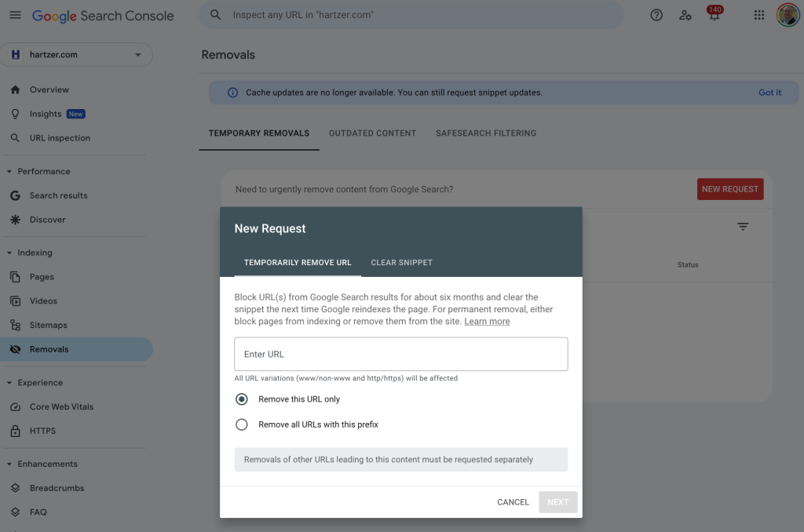Image resolution: width=804 pixels, height=532 pixels.
Task: Click the Removals crossed-eye icon
Action: point(16,349)
